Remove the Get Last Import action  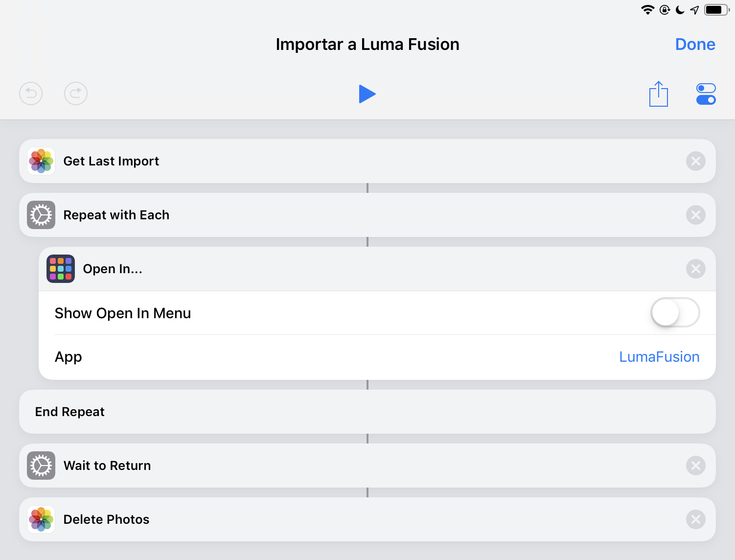(695, 161)
